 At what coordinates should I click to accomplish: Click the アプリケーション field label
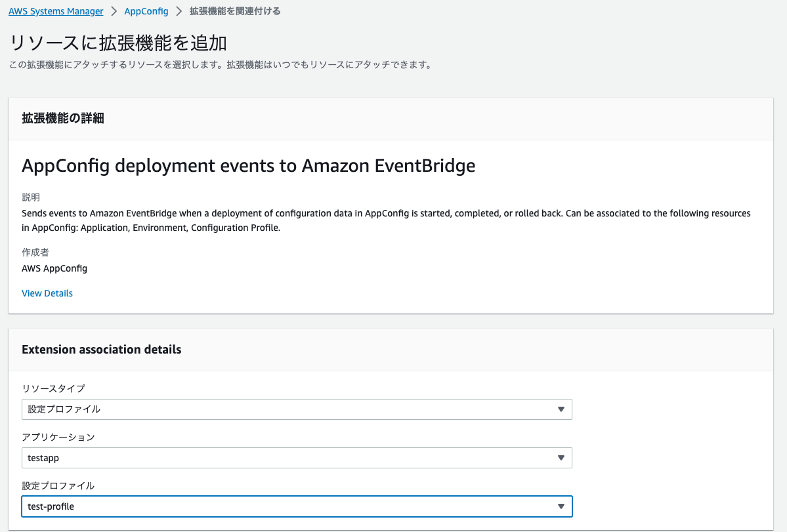[58, 438]
